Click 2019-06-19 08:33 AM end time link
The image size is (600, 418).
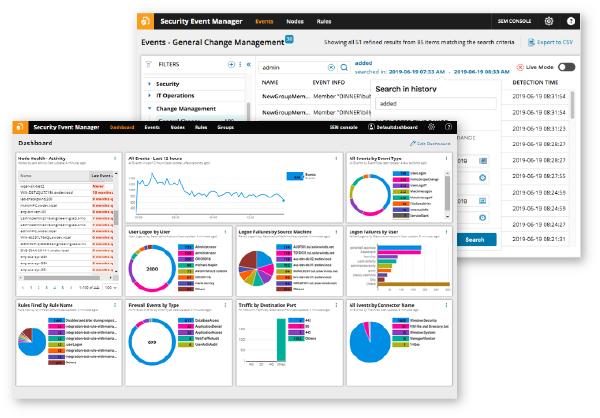point(481,72)
